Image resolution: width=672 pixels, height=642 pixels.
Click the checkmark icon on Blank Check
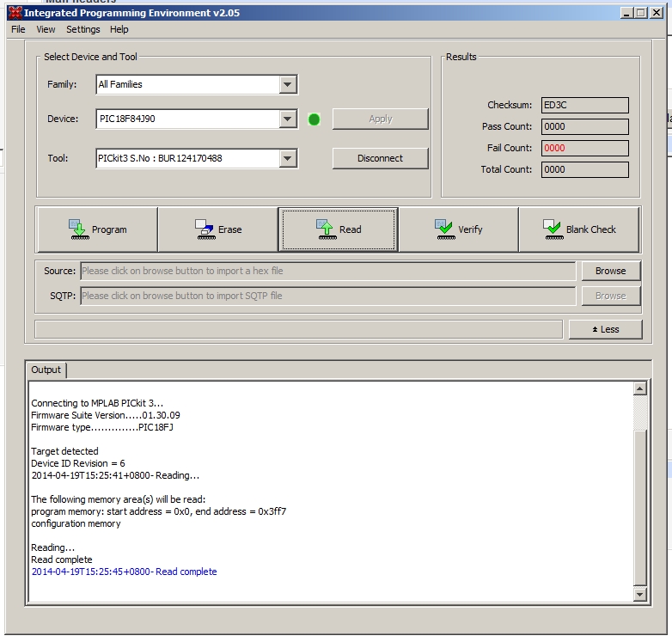pyautogui.click(x=553, y=229)
